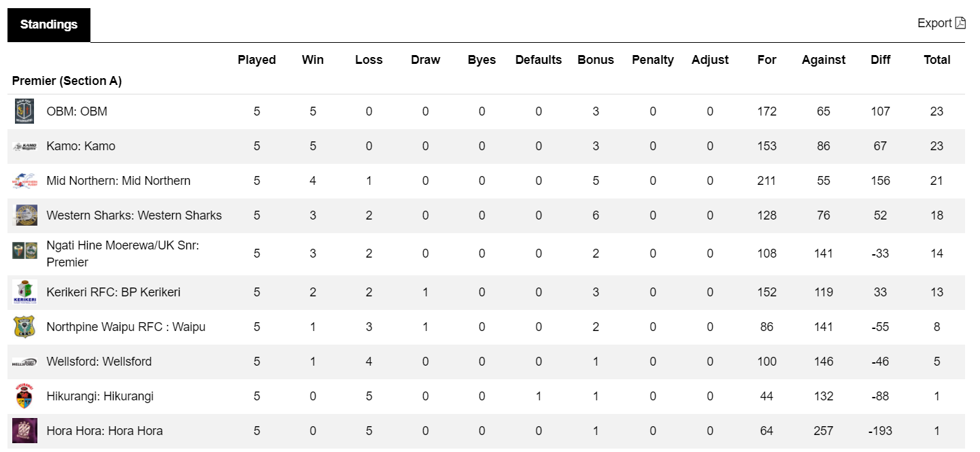Click the Played column header
The height and width of the screenshot is (452, 980).
point(256,60)
